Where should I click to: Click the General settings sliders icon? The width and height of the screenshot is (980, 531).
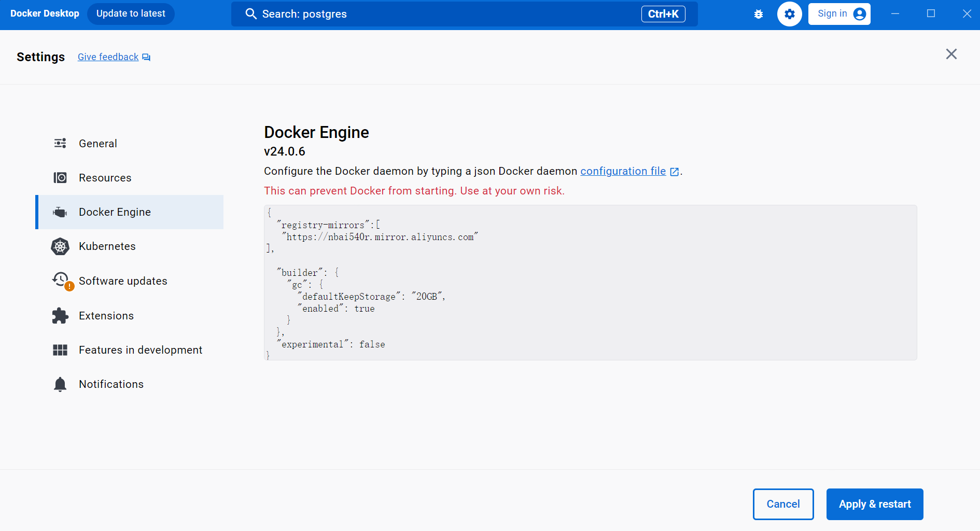(x=60, y=144)
